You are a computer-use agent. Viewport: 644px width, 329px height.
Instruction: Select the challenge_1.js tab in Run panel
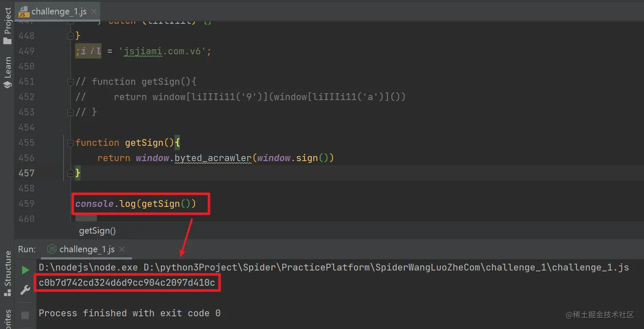[86, 249]
